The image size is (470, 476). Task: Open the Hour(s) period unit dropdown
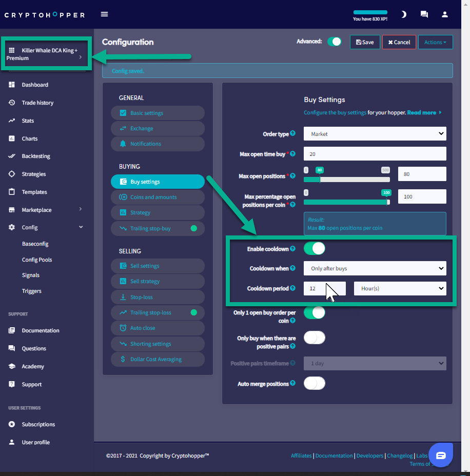click(400, 288)
